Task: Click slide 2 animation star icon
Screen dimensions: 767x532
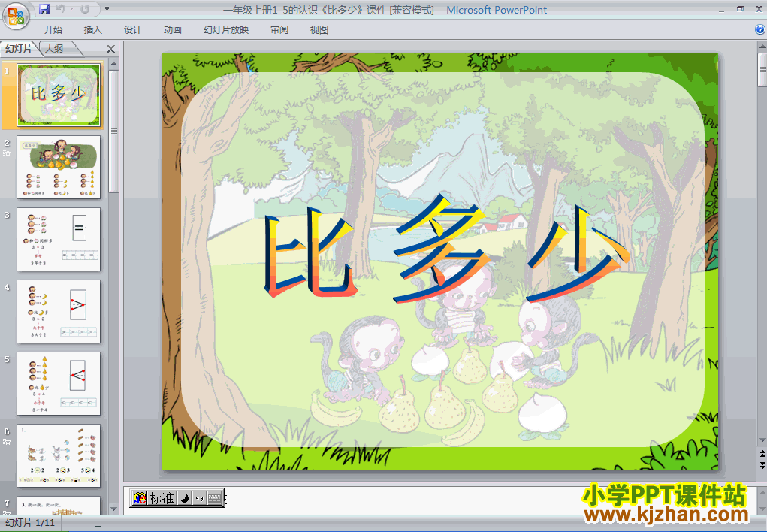Action: [7, 153]
